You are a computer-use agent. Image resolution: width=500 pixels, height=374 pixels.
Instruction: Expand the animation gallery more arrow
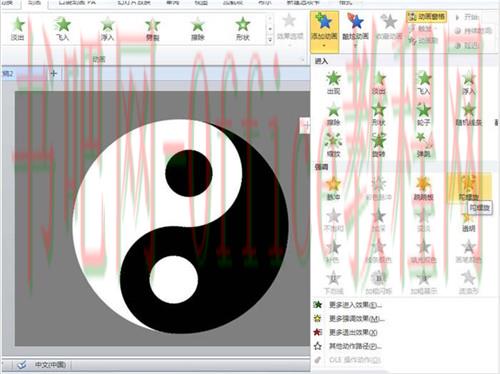[x=270, y=40]
